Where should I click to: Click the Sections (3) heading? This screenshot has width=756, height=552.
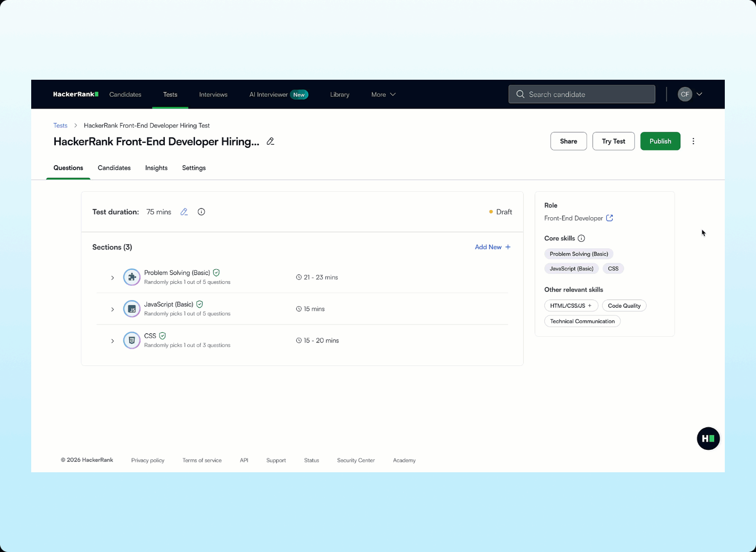click(x=112, y=247)
